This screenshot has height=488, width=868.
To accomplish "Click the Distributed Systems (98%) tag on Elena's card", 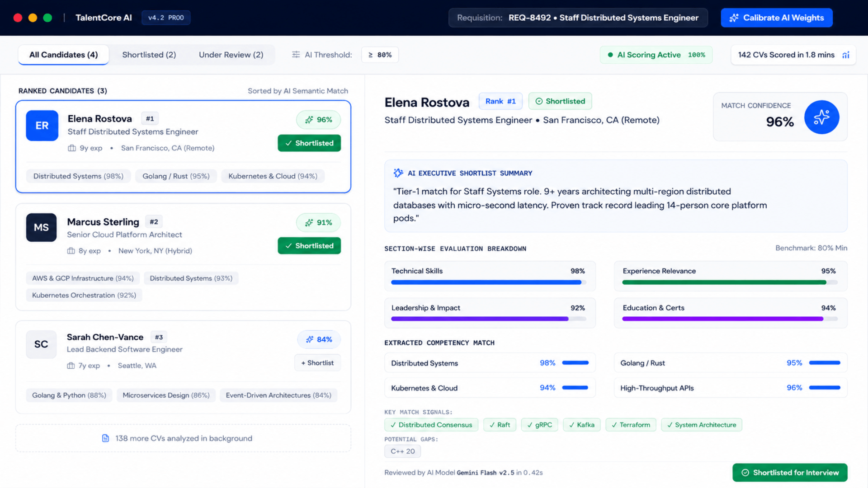I will (x=78, y=176).
